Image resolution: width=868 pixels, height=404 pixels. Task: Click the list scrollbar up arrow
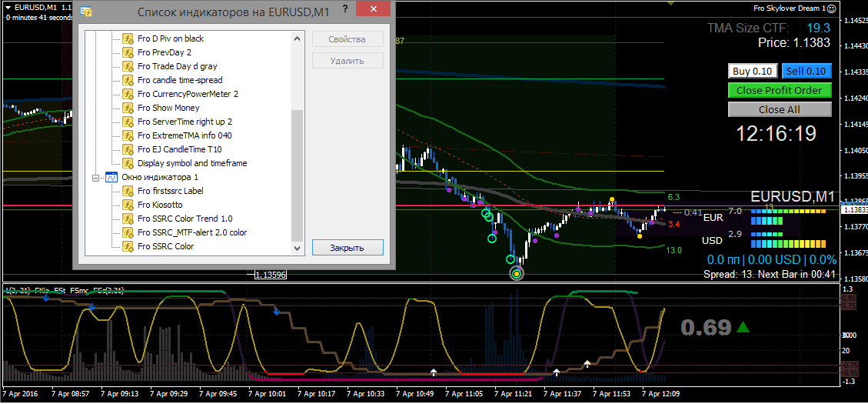[298, 38]
